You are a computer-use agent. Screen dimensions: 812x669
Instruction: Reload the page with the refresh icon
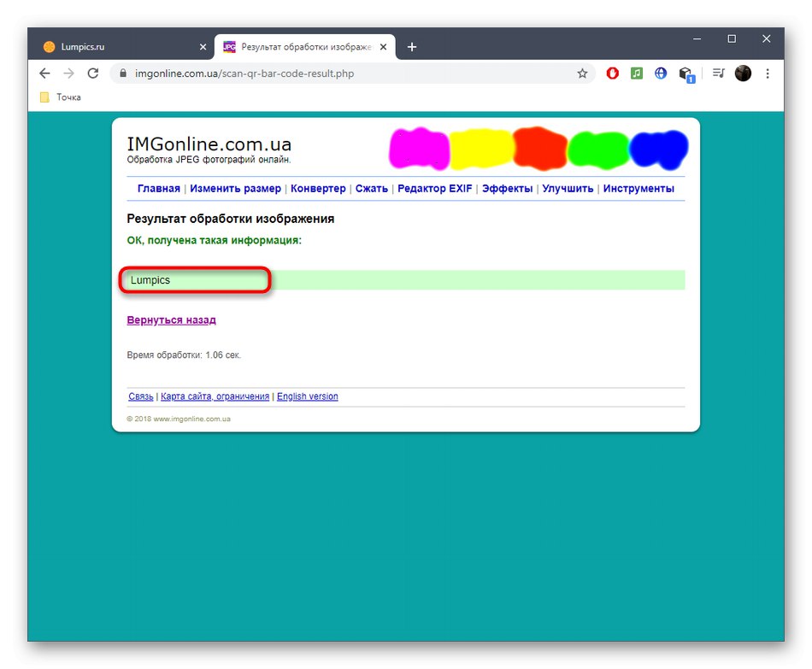point(92,73)
